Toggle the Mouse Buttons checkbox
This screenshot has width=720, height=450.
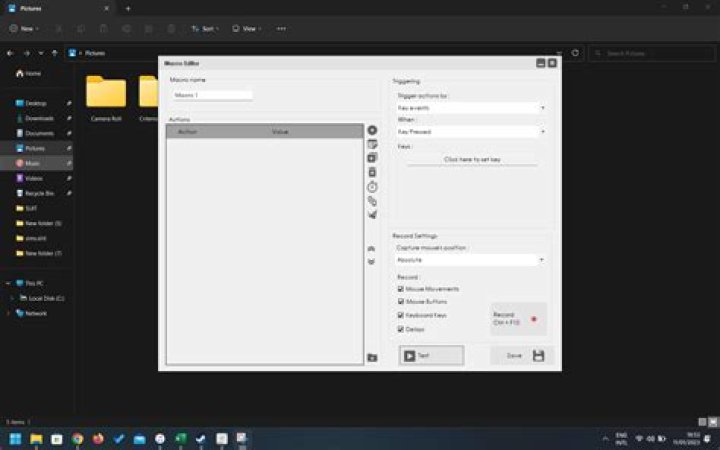pyautogui.click(x=401, y=302)
